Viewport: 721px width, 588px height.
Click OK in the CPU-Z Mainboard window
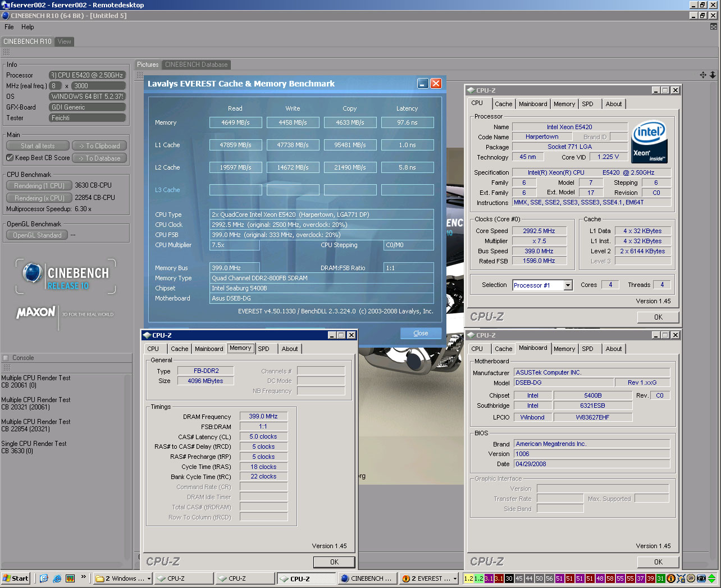click(658, 562)
